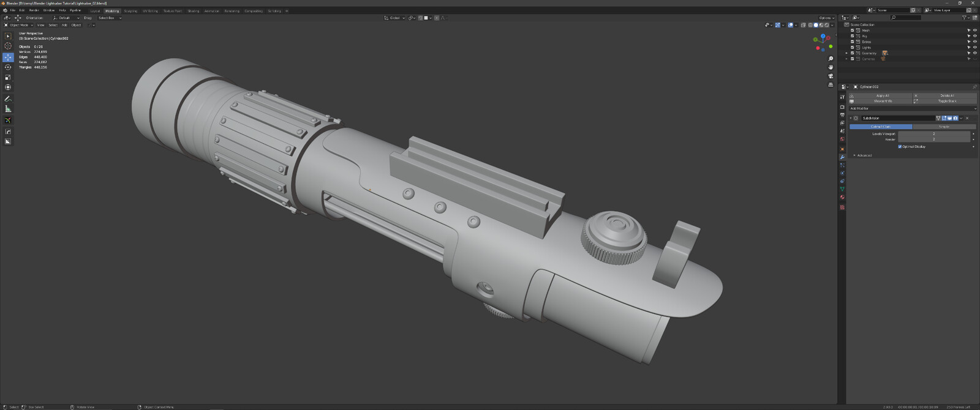
Task: Uncheck the Geometry collection checkbox
Action: [x=852, y=53]
